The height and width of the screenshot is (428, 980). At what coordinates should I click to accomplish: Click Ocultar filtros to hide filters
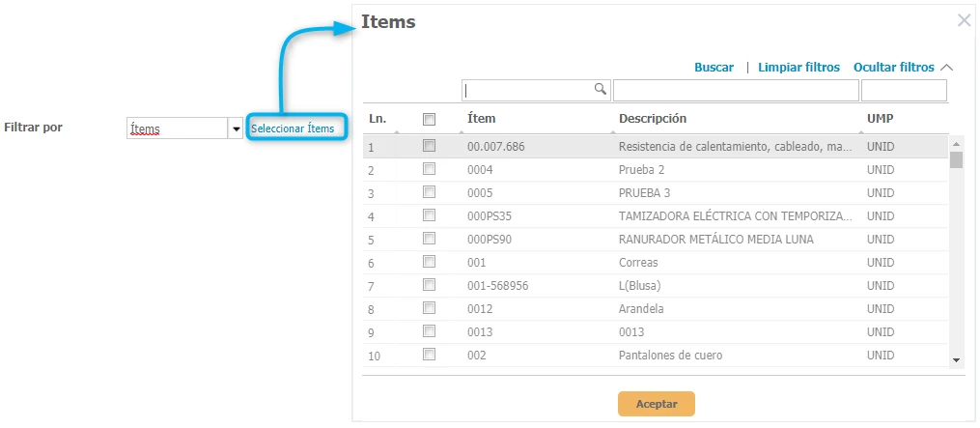893,68
